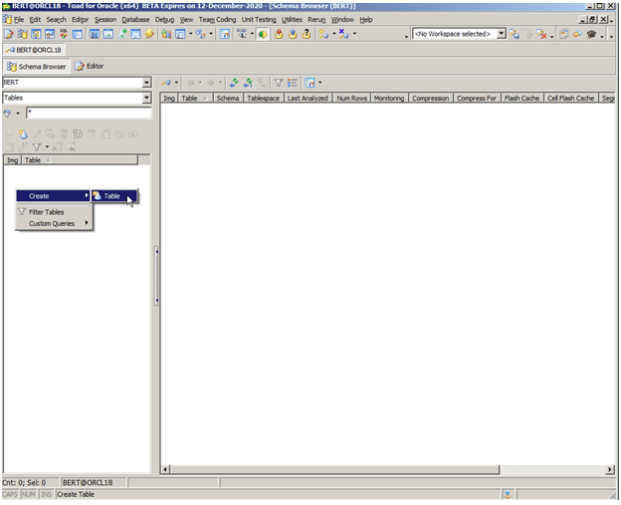The image size is (621, 505).
Task: Open the Help menu
Action: (x=366, y=20)
